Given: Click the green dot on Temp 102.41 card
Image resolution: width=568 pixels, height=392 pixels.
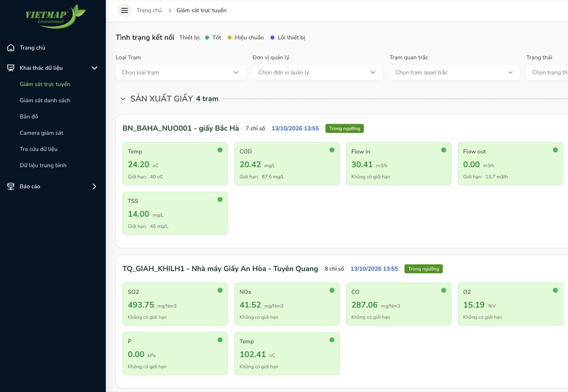Looking at the screenshot, I should pyautogui.click(x=332, y=340).
